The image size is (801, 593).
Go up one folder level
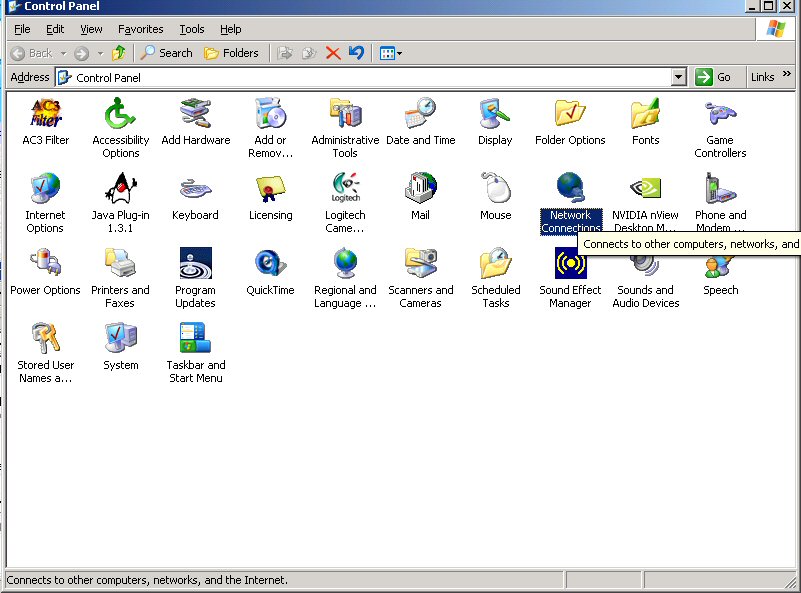pyautogui.click(x=119, y=53)
